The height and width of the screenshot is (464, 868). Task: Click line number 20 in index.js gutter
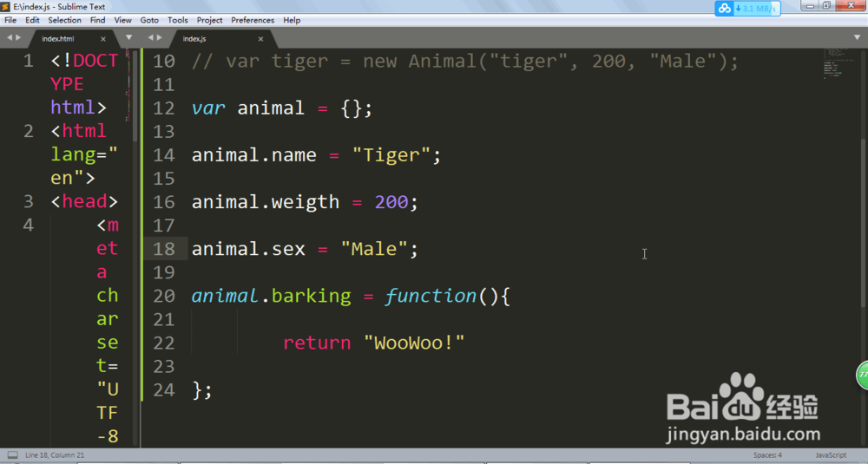point(164,296)
